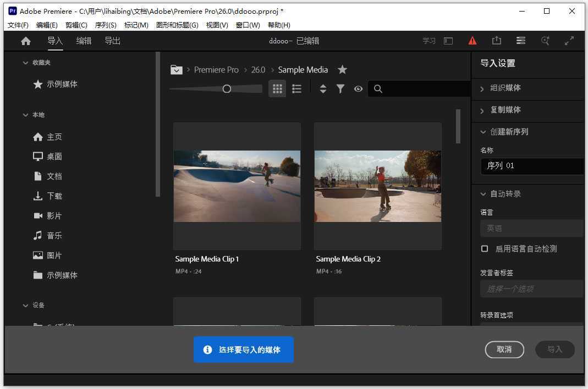Switch to the 编辑 tab
This screenshot has width=588, height=389.
click(x=84, y=40)
